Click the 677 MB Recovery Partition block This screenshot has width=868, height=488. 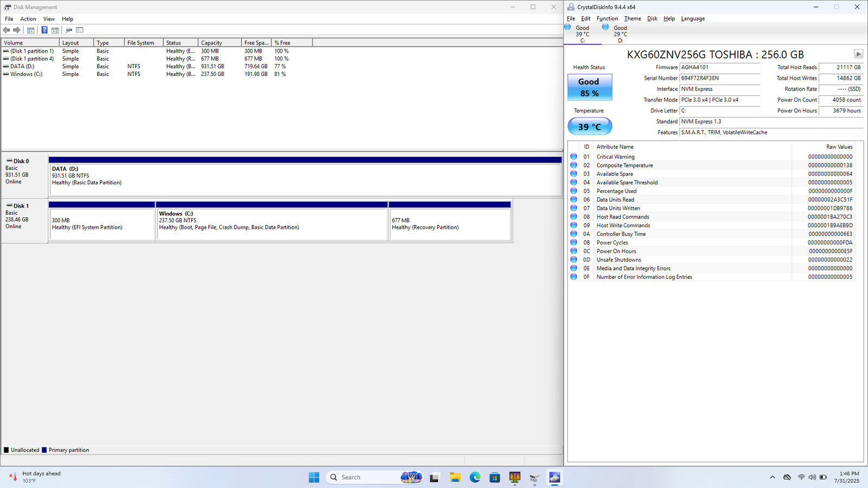(x=450, y=223)
